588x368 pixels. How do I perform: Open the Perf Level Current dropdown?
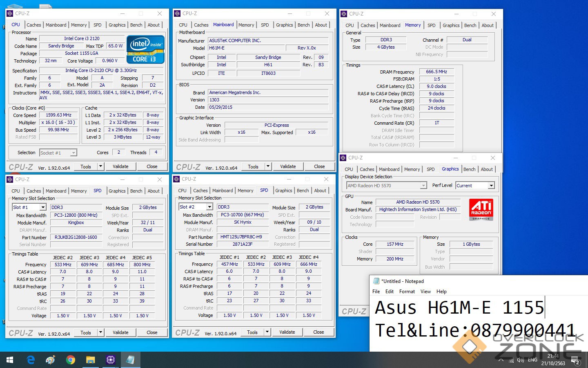tap(491, 186)
